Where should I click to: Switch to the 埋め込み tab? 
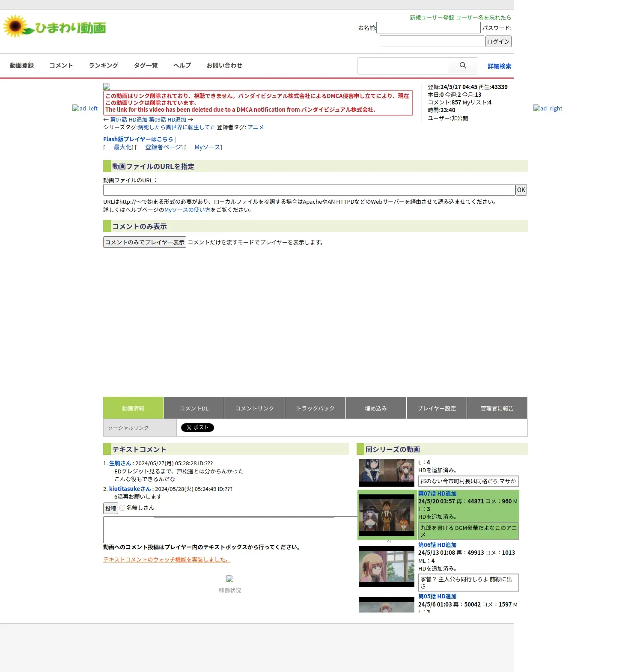coord(376,408)
